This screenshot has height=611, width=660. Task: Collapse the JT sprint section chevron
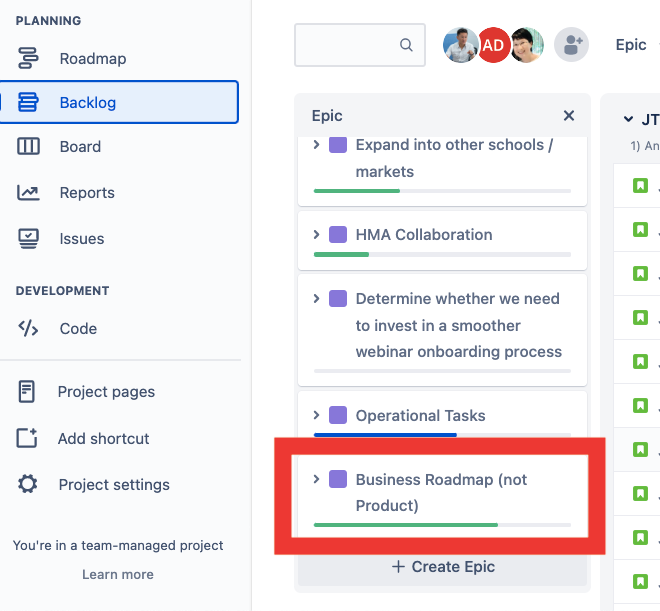[628, 119]
